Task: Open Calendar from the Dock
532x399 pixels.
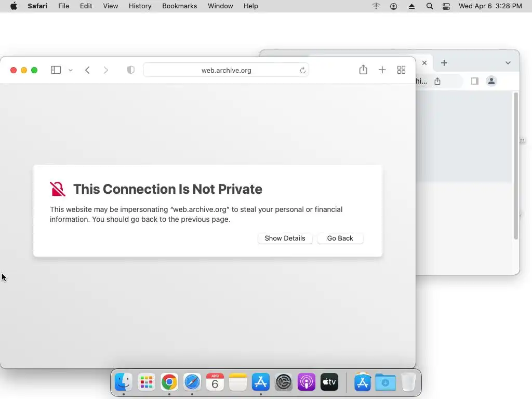Action: pos(215,382)
